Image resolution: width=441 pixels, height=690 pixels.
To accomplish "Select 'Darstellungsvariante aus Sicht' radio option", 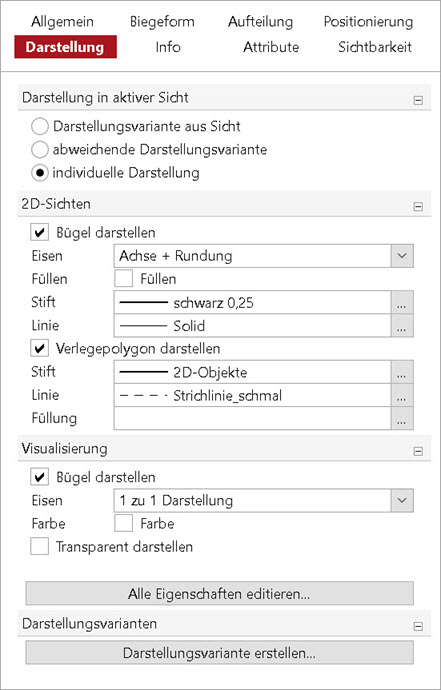I will tap(40, 127).
